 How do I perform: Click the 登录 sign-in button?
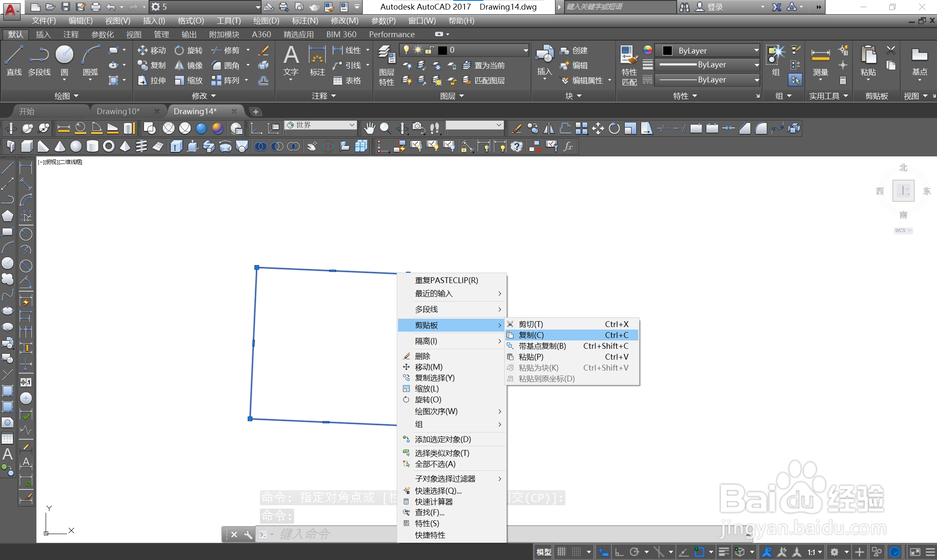pyautogui.click(x=709, y=7)
